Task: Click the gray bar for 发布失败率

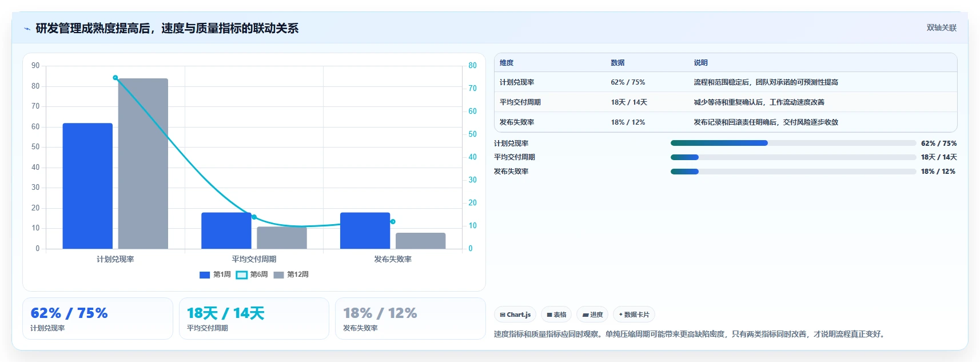Action: (x=420, y=241)
